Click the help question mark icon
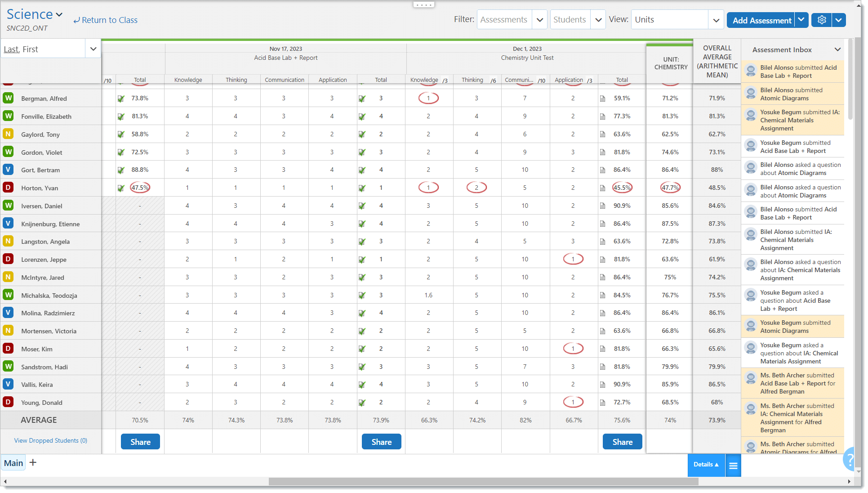The width and height of the screenshot is (868, 493). (x=850, y=459)
